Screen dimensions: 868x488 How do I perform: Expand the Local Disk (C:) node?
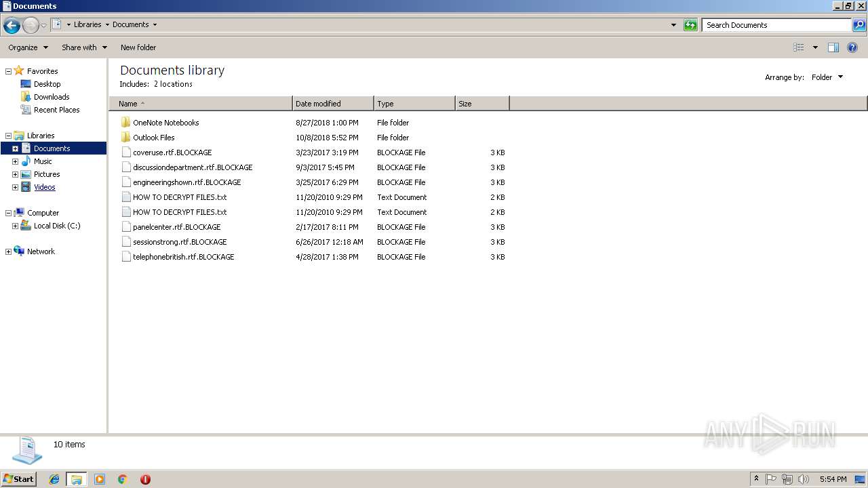pyautogui.click(x=15, y=226)
